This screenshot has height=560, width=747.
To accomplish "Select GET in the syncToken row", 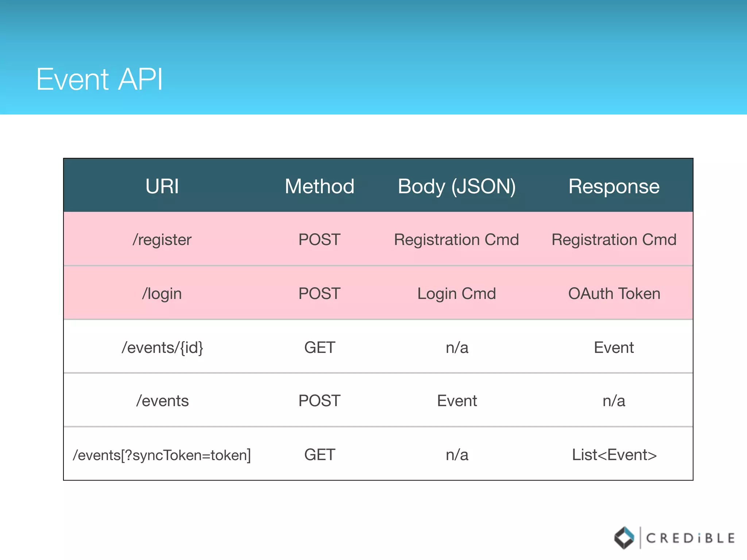I will [320, 455].
